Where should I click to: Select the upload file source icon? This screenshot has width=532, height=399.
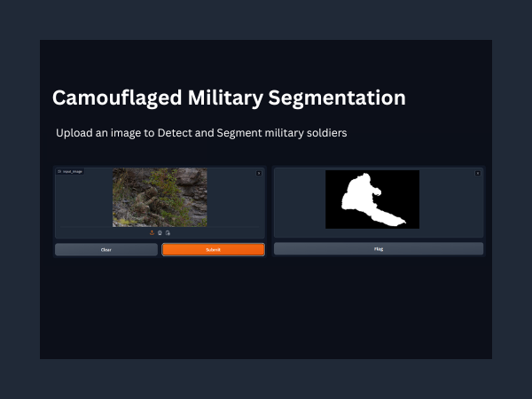pyautogui.click(x=152, y=232)
